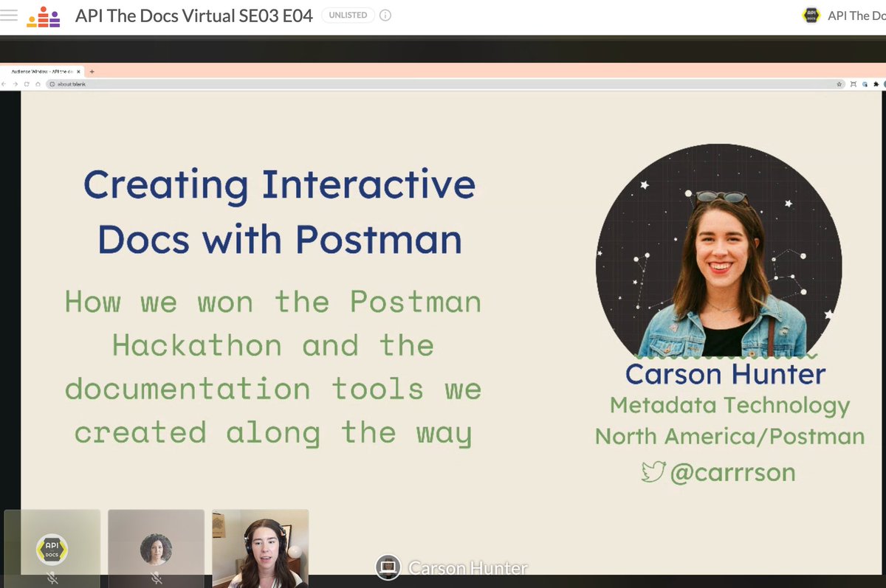
Task: Close the Audience Window browser tab
Action: [78, 72]
